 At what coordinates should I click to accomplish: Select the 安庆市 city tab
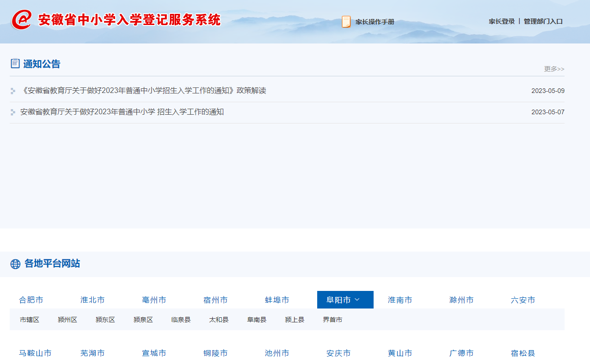[x=338, y=353]
